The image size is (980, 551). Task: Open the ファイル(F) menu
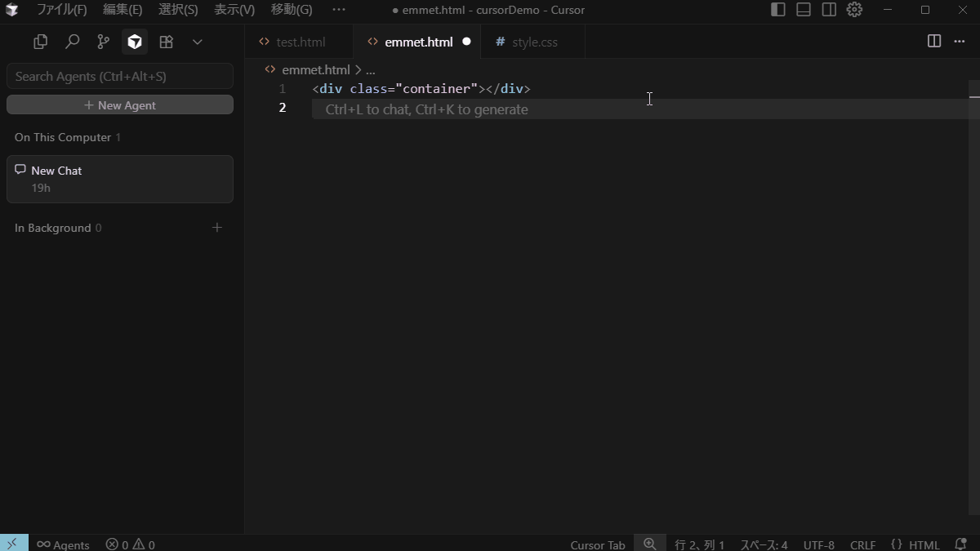click(61, 10)
